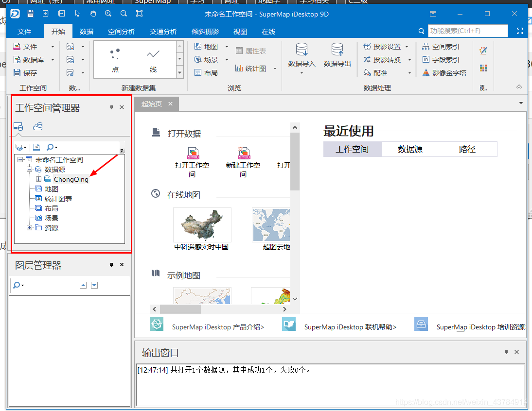532x411 pixels.
Task: Open 投影转换 projection conversion
Action: point(382,60)
